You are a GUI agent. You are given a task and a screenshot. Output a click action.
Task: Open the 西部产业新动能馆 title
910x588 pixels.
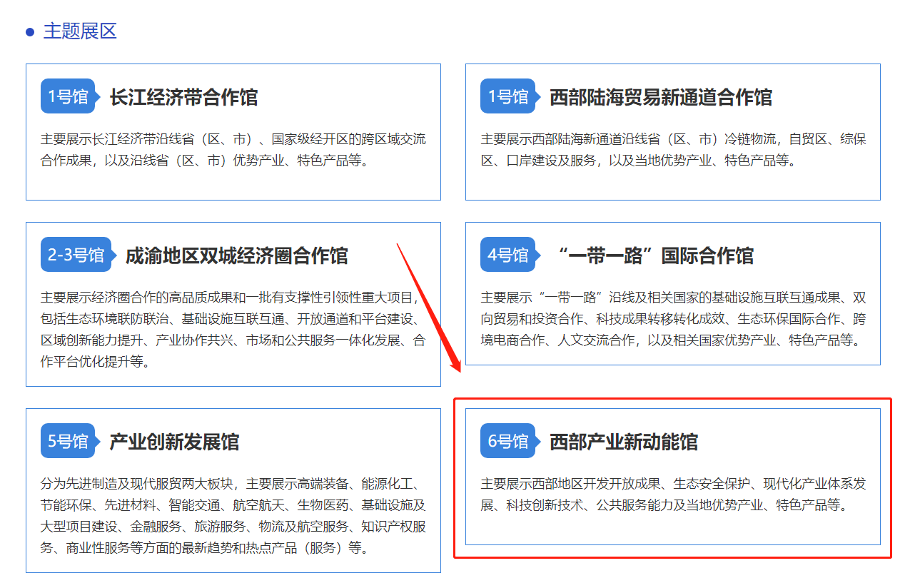623,442
